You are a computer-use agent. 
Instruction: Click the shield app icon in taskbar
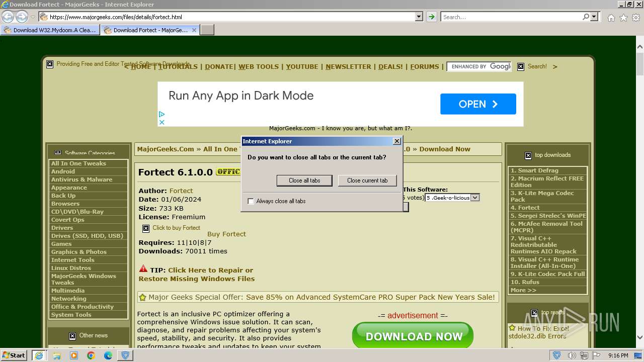coord(126,355)
